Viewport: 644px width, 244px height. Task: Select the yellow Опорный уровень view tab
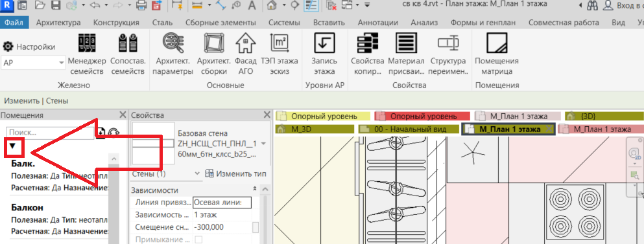point(323,116)
